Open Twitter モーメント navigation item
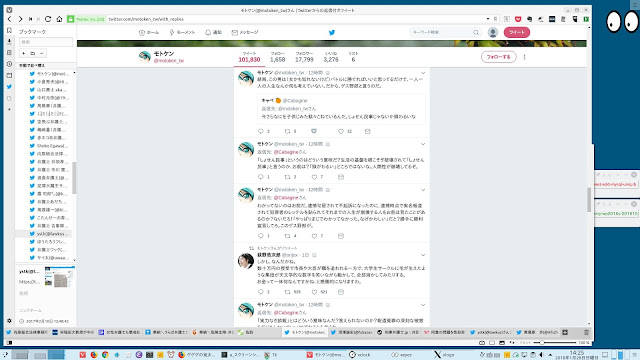This screenshot has height=360, width=640. (182, 33)
